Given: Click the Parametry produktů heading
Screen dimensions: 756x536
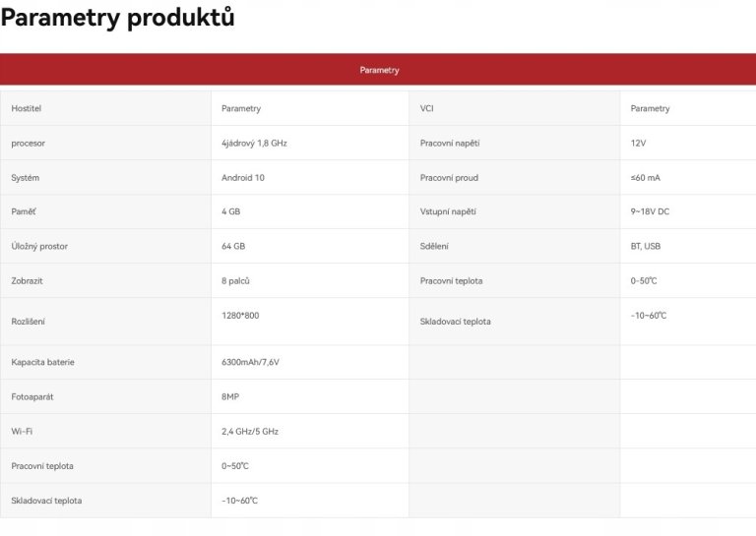Looking at the screenshot, I should click(x=118, y=18).
